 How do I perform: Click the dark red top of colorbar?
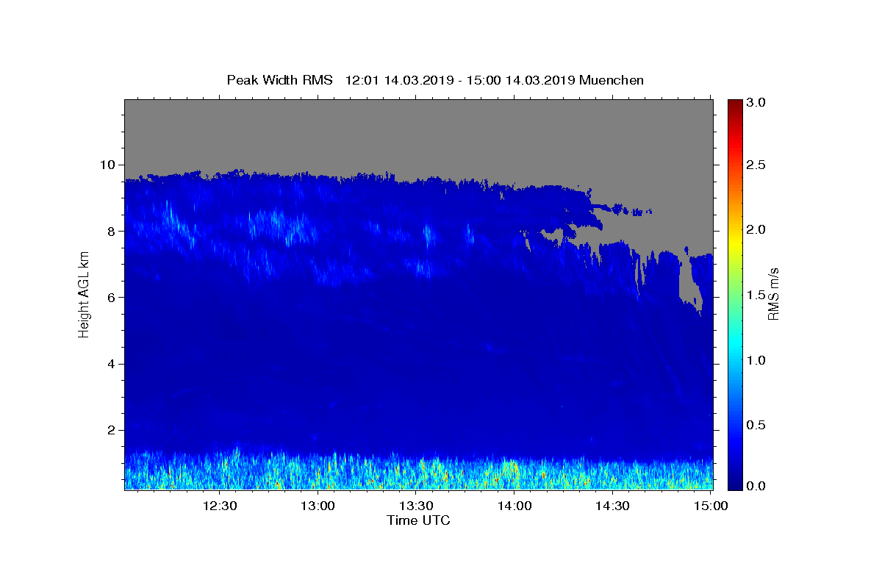pyautogui.click(x=734, y=104)
